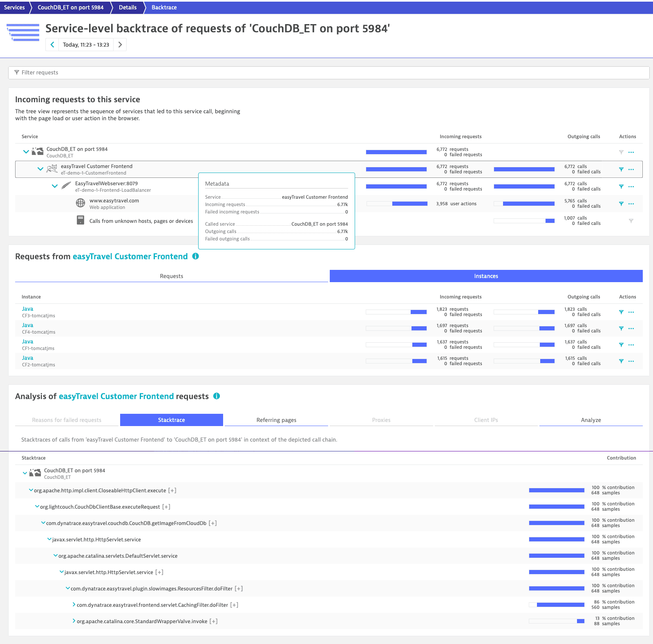Select the Analyze tab

tap(590, 420)
